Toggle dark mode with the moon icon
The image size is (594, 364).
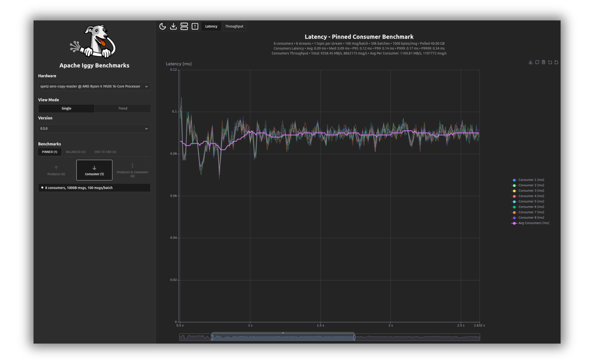[162, 26]
